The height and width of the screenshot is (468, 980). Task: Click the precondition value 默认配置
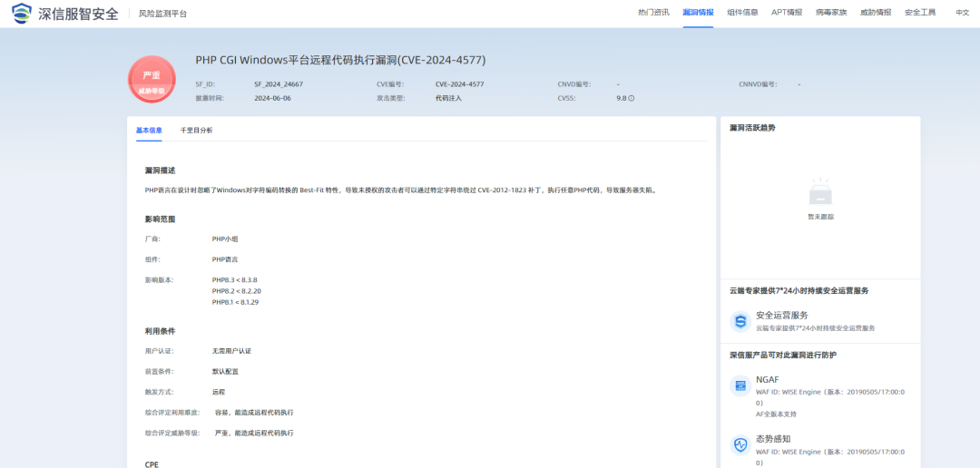pos(225,372)
